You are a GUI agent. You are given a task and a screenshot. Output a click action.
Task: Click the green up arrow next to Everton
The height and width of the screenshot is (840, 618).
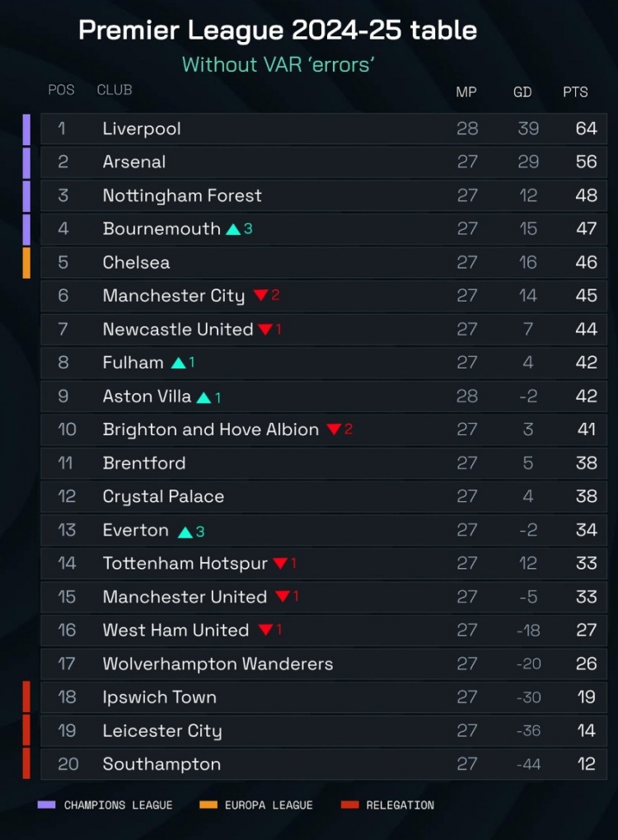pyautogui.click(x=185, y=532)
